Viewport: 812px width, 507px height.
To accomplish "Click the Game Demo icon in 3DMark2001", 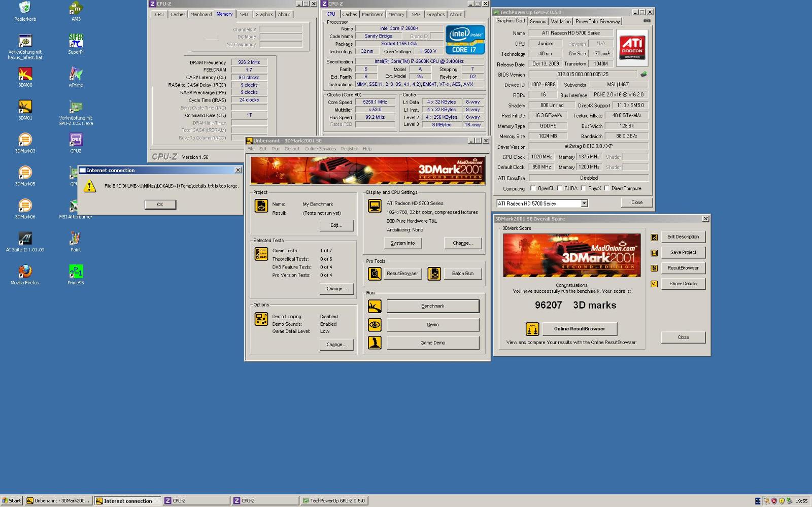I will [x=375, y=343].
